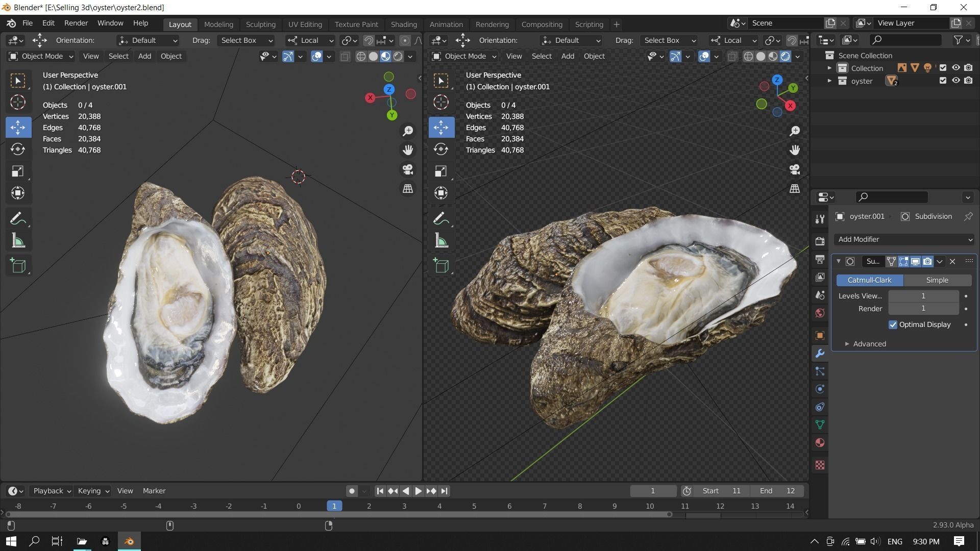Image resolution: width=980 pixels, height=551 pixels.
Task: Select the Cursor tool in left viewport
Action: [18, 103]
